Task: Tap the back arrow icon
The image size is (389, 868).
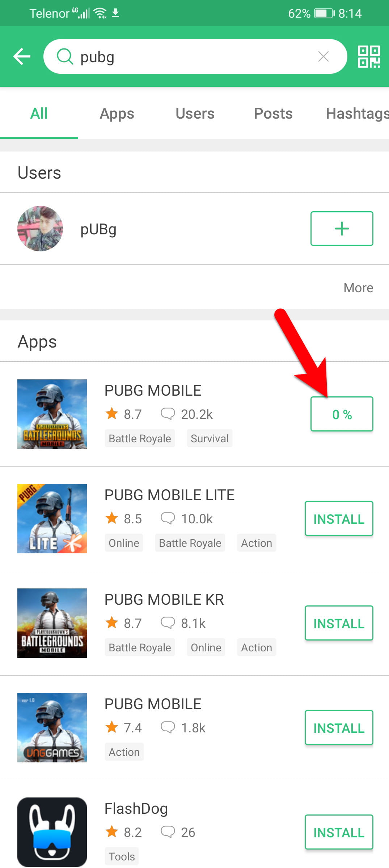Action: coord(22,56)
